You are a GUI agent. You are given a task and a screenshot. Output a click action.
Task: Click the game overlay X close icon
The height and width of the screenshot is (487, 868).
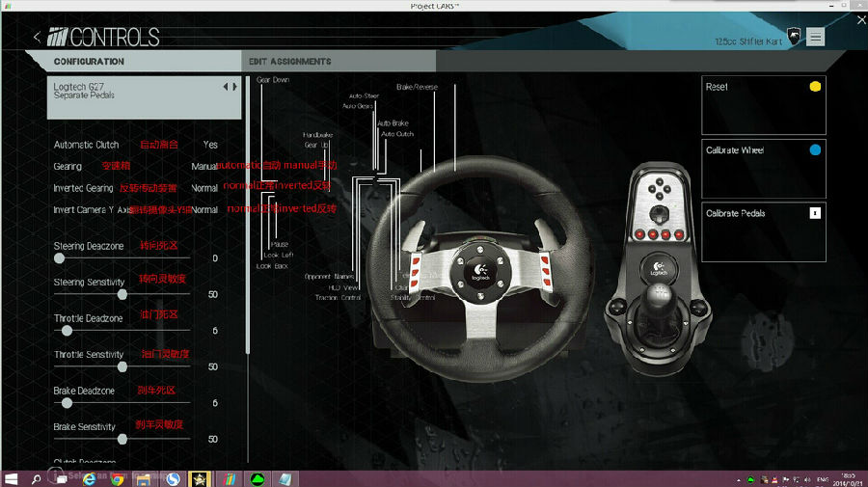click(x=861, y=20)
